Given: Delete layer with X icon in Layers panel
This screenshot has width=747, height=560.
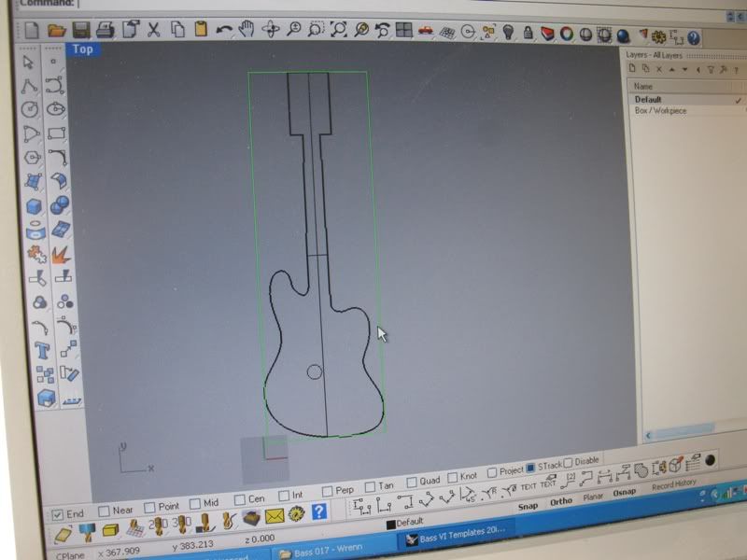Looking at the screenshot, I should [x=659, y=69].
